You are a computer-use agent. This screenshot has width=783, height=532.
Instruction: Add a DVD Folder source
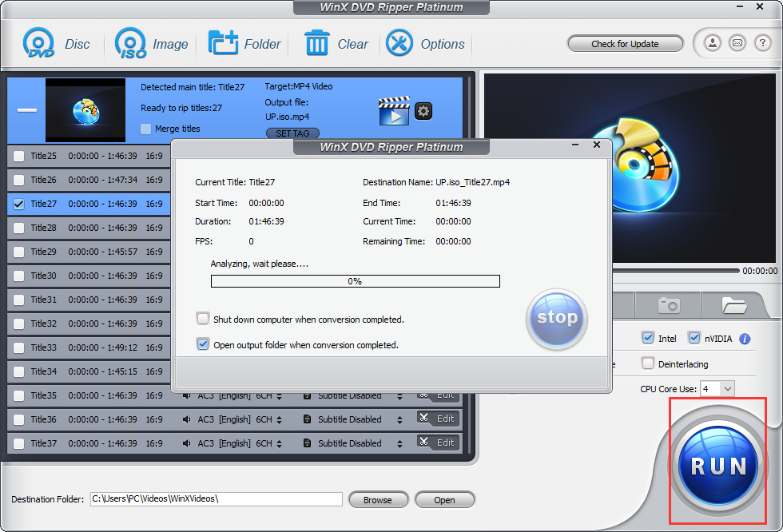(244, 44)
